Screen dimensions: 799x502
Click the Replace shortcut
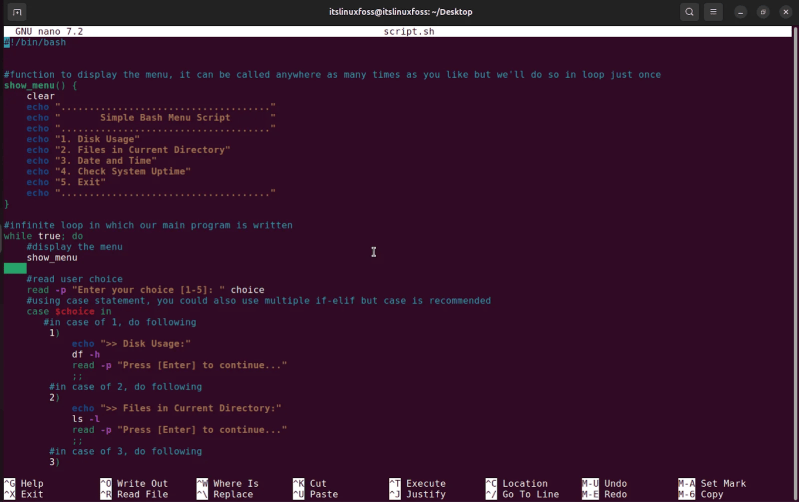point(225,494)
